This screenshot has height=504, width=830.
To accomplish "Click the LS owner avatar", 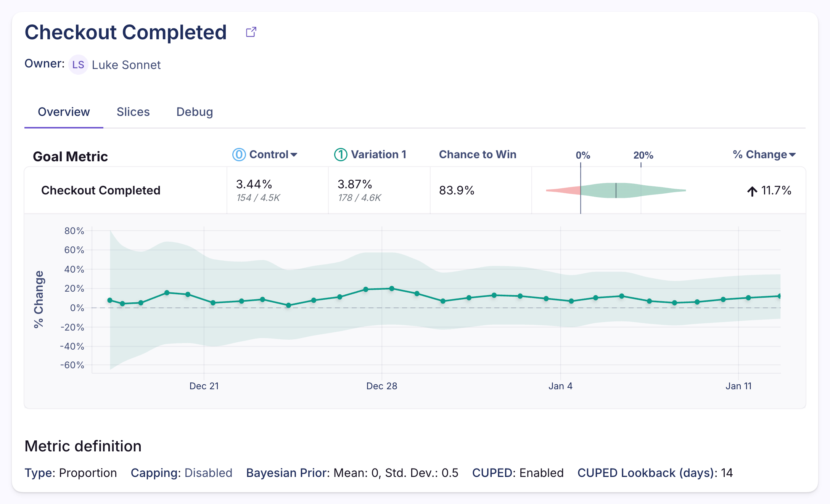I will [78, 65].
